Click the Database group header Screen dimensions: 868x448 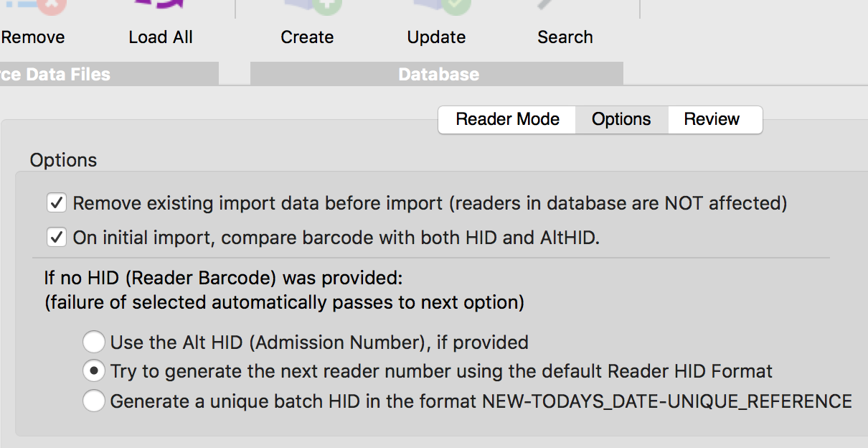click(x=437, y=74)
